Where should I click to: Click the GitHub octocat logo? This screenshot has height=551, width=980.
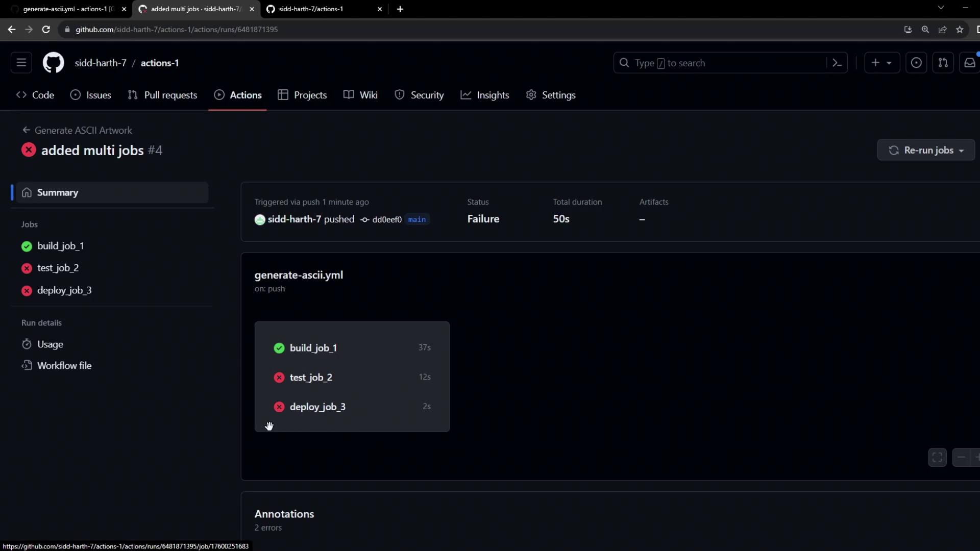(53, 63)
